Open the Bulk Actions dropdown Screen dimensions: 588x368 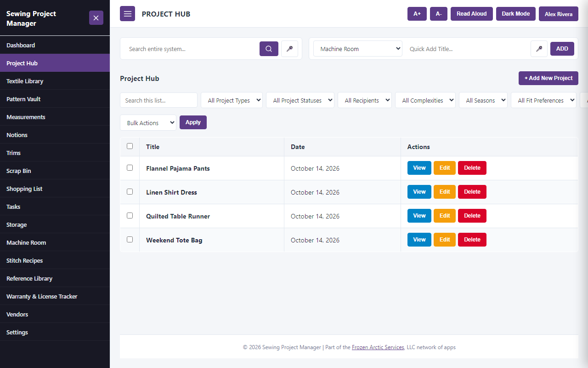click(148, 123)
